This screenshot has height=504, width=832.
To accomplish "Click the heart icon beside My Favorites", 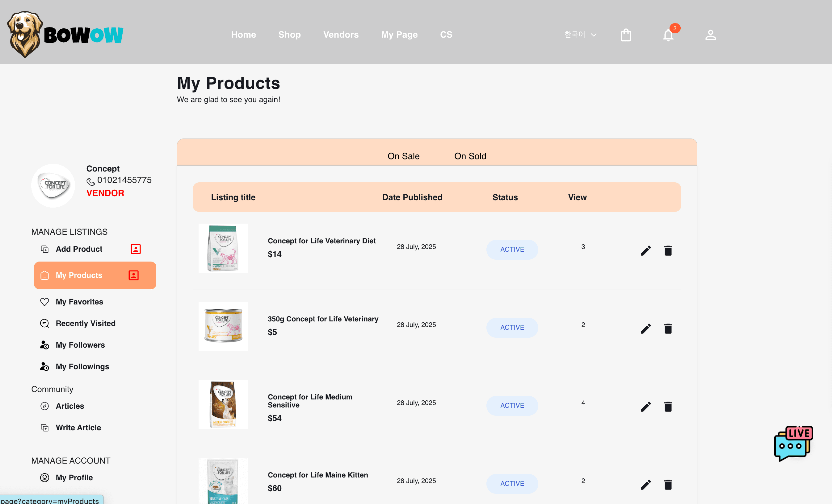I will tap(44, 302).
